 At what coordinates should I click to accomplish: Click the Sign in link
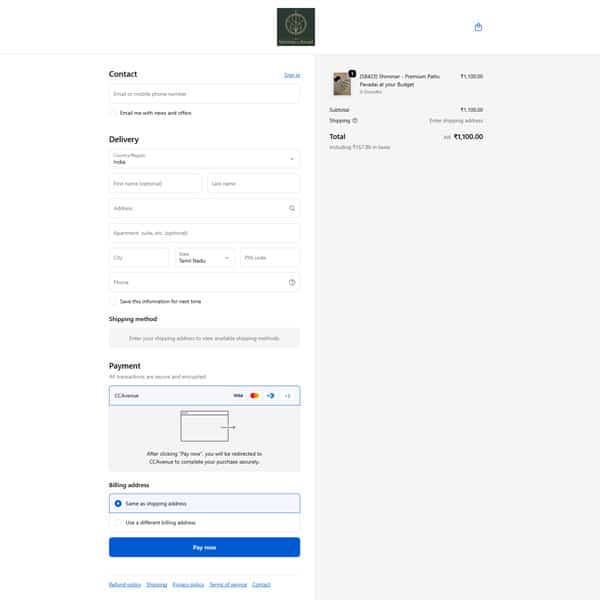(291, 75)
